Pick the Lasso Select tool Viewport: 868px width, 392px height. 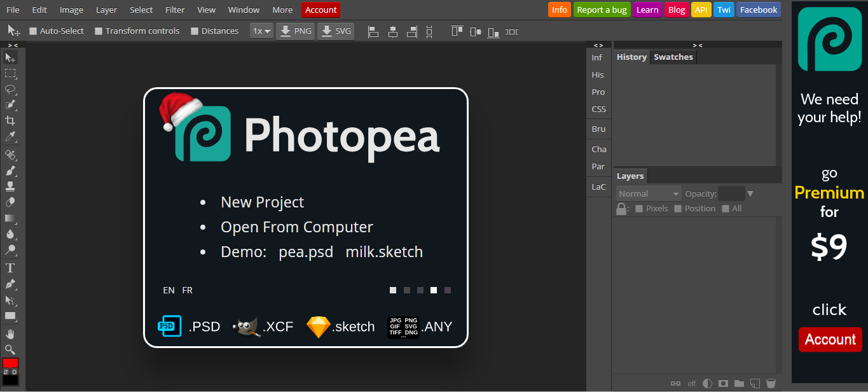(x=10, y=89)
